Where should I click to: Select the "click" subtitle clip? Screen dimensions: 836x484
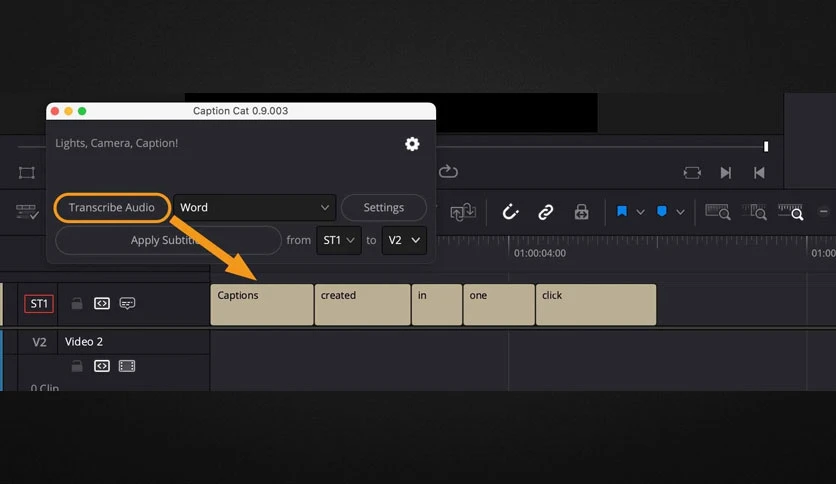pos(596,304)
